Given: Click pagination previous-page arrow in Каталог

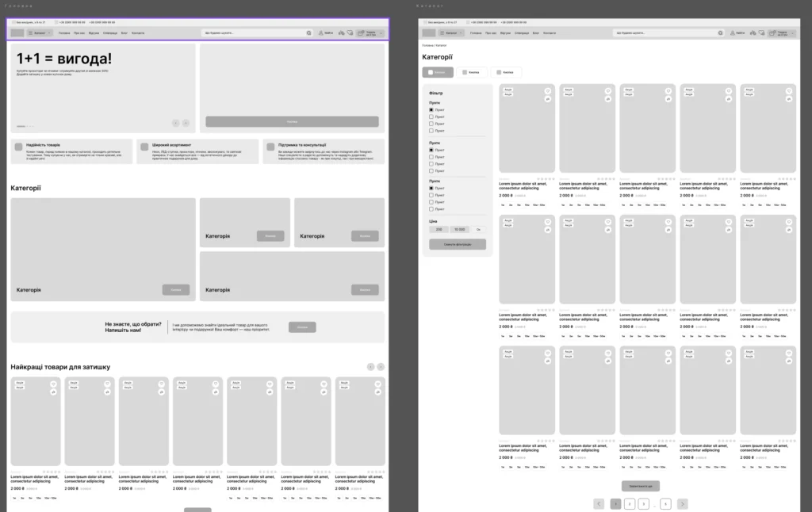Looking at the screenshot, I should (599, 504).
